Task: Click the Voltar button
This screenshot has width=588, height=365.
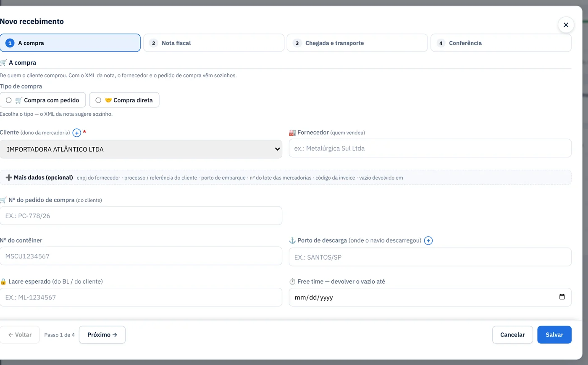Action: [x=20, y=335]
